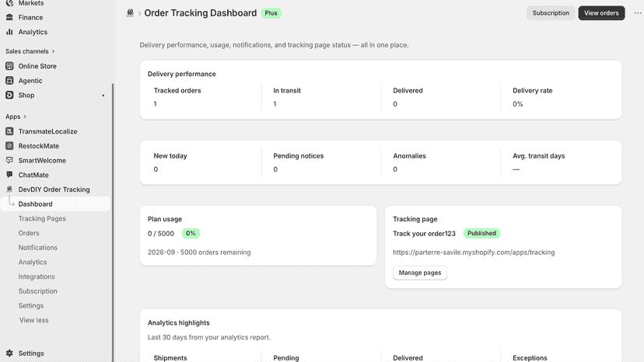Open DevDIY Order Tracking app entry

54,190
